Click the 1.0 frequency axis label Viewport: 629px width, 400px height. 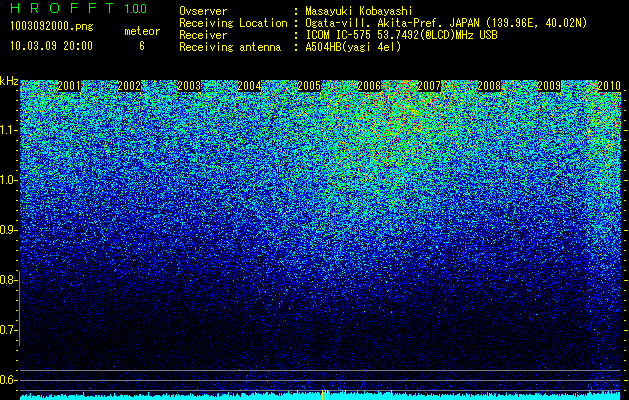pos(8,180)
